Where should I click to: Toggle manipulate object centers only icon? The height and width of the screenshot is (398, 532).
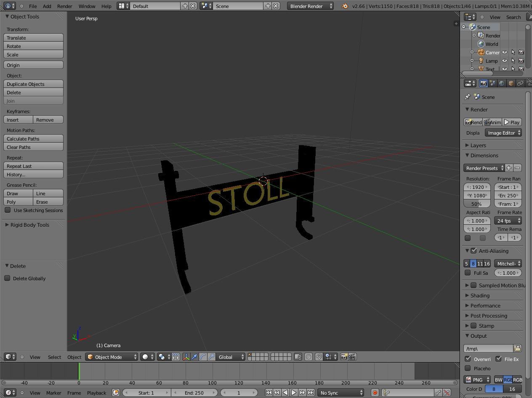176,357
